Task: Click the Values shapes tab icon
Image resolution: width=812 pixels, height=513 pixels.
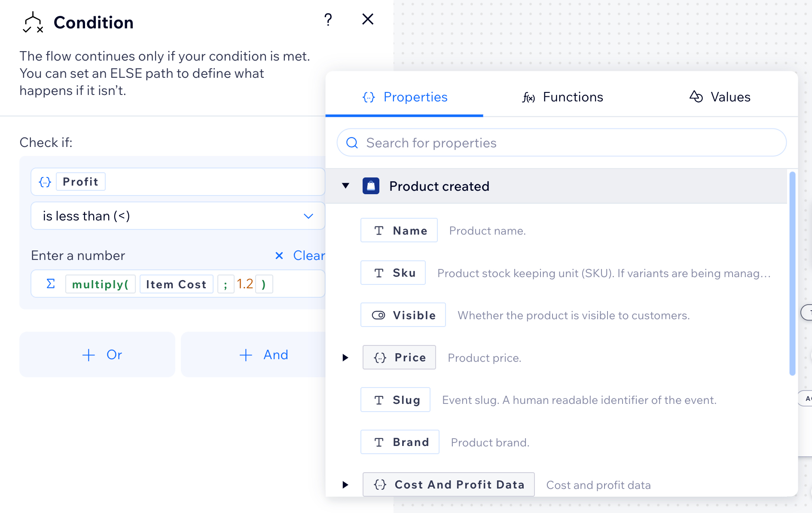Action: pyautogui.click(x=696, y=97)
